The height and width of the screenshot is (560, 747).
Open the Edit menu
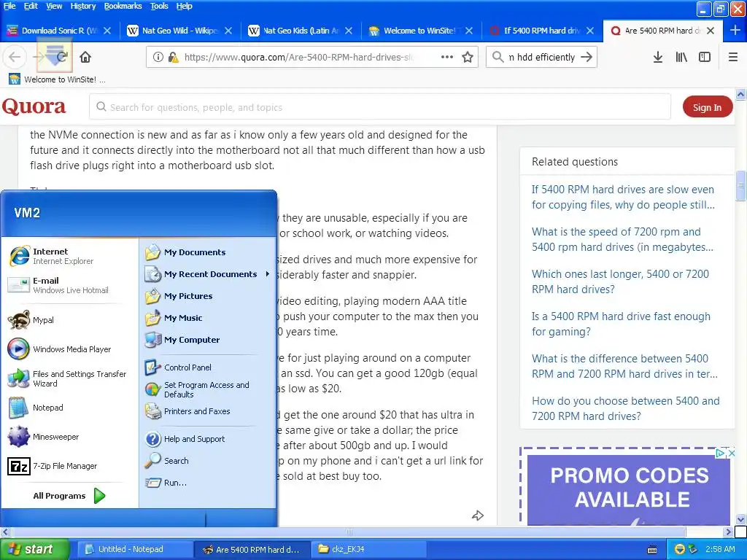pos(31,6)
